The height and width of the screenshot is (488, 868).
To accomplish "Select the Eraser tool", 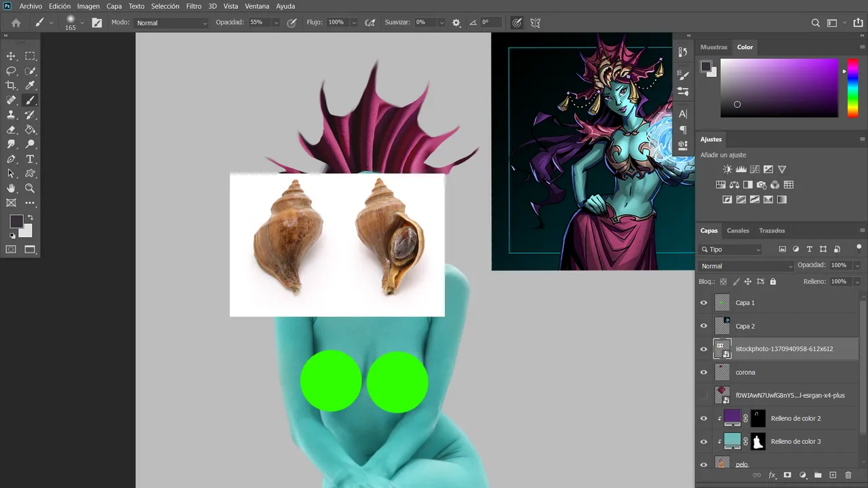I will (11, 129).
